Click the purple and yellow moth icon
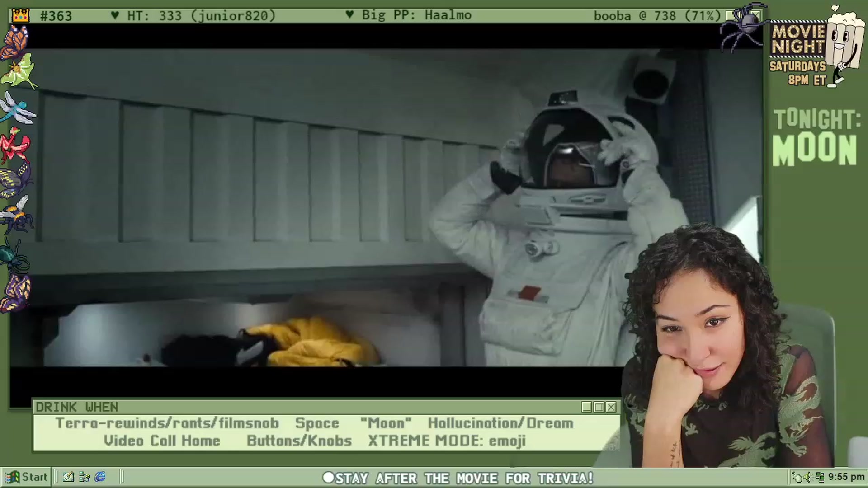The image size is (868, 488). click(x=16, y=293)
